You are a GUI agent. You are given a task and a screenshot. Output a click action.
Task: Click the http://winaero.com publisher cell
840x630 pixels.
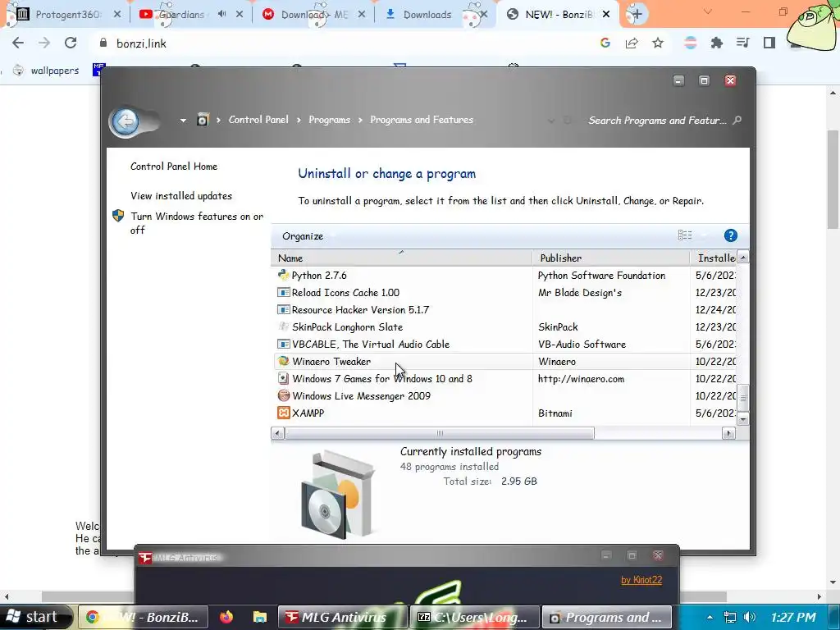point(581,379)
